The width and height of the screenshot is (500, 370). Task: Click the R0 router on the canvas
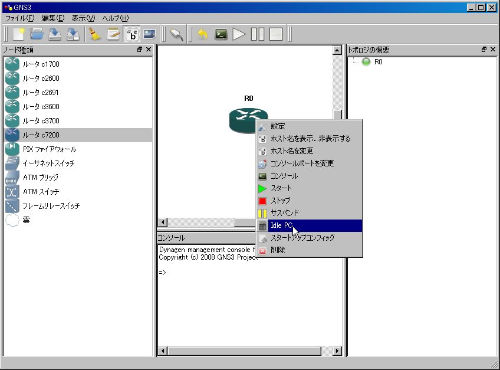(x=248, y=120)
